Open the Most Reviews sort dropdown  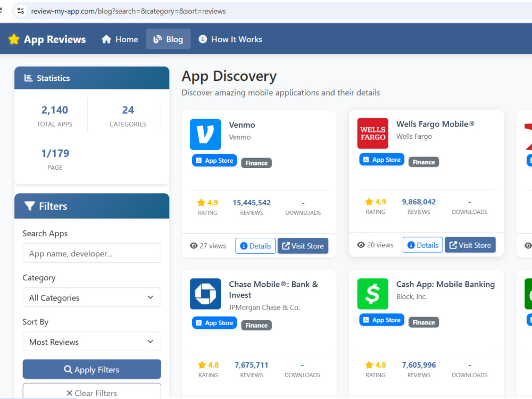pos(92,342)
